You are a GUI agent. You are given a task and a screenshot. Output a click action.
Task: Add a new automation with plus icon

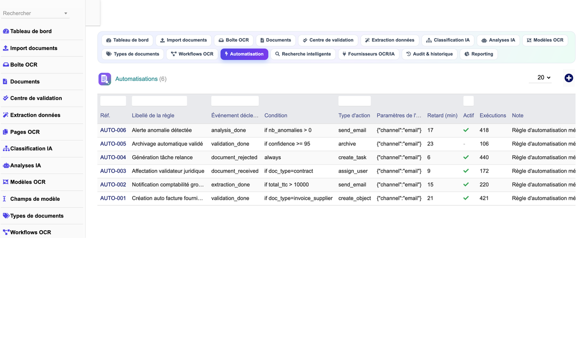pyautogui.click(x=568, y=78)
